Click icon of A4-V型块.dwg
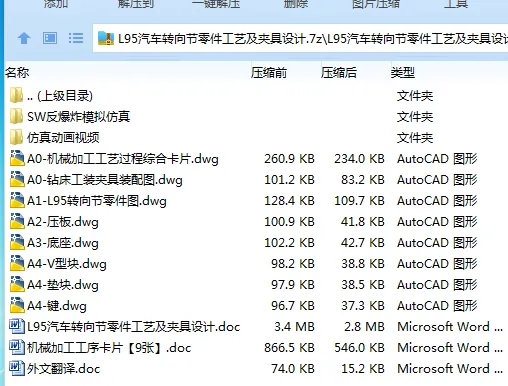The height and width of the screenshot is (386, 508). (17, 263)
